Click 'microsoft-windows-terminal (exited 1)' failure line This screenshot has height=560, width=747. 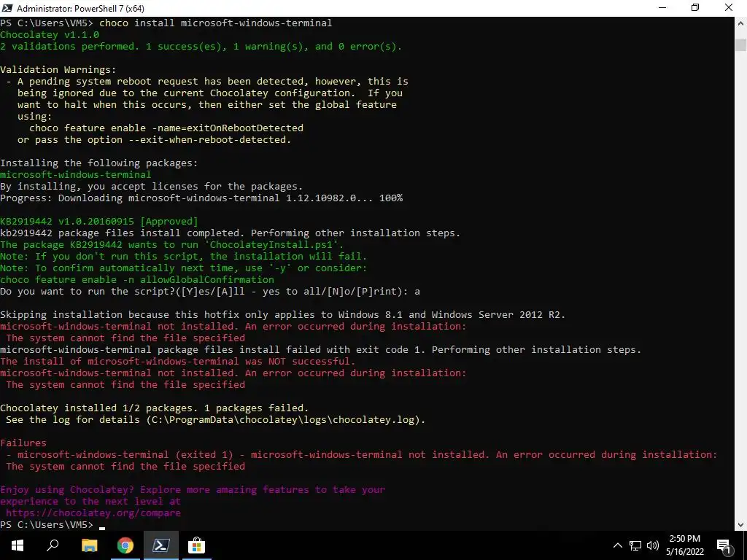[x=362, y=455]
